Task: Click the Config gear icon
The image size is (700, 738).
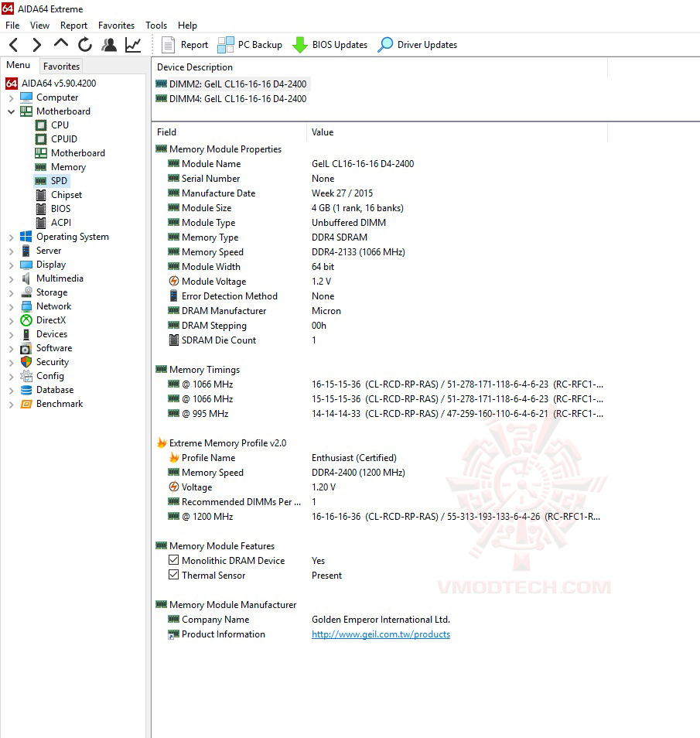Action: (x=26, y=376)
